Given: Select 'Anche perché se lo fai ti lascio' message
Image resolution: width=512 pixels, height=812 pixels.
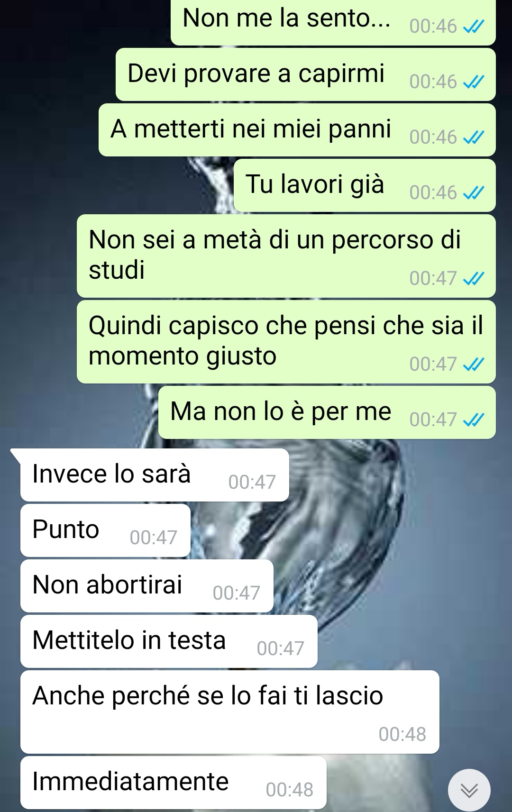Looking at the screenshot, I should coord(230,712).
